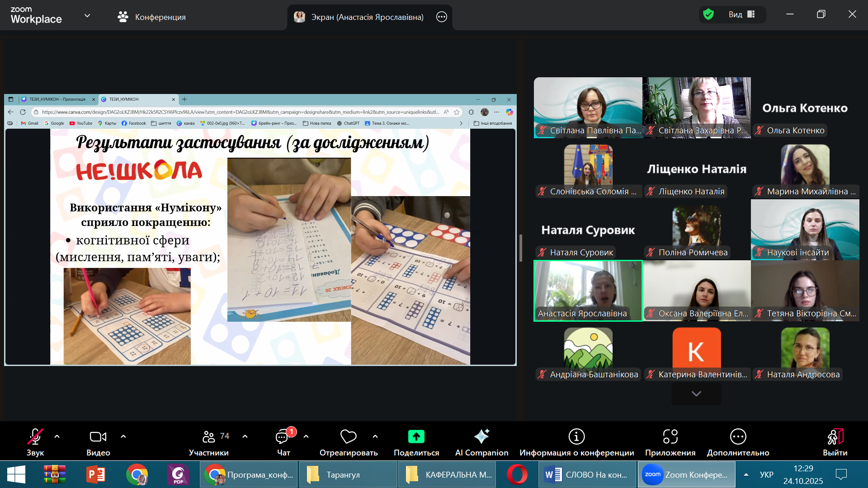
Task: Open Приложения apps panel
Action: click(x=670, y=442)
